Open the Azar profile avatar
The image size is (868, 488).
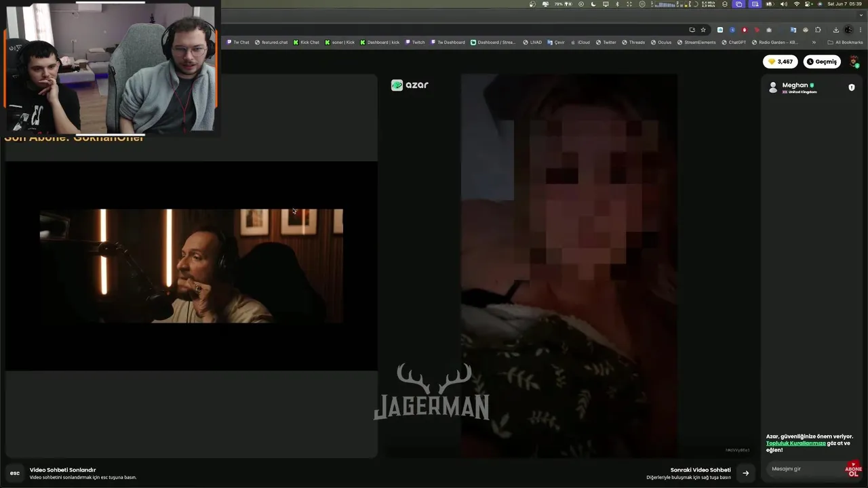coord(854,62)
